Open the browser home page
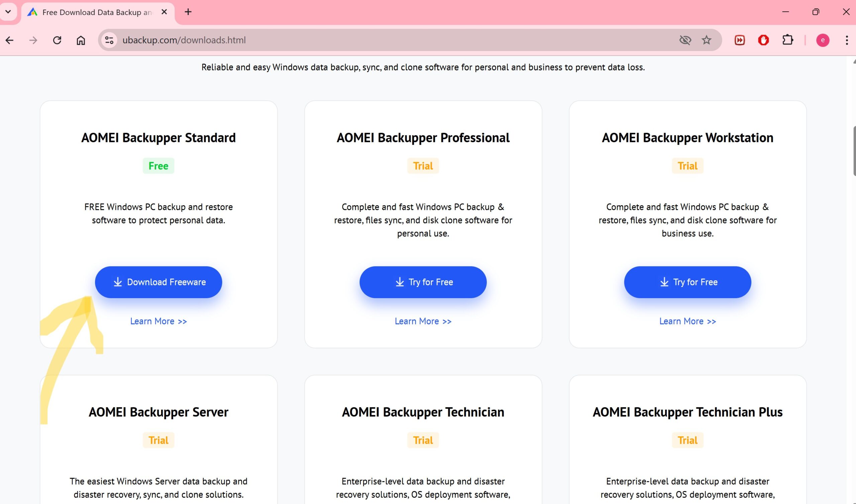856x504 pixels. tap(81, 40)
